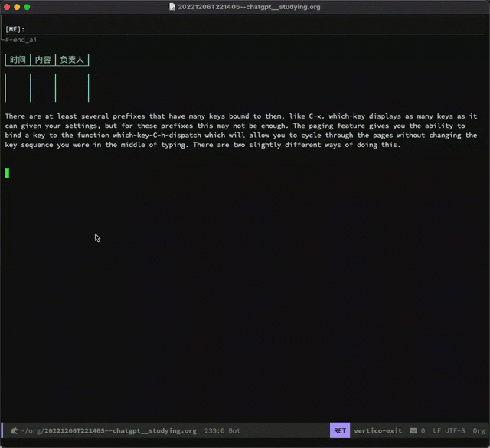The width and height of the screenshot is (490, 448).
Task: Click the word which-key-C-h-dispatch in the paragraph
Action: (157, 136)
